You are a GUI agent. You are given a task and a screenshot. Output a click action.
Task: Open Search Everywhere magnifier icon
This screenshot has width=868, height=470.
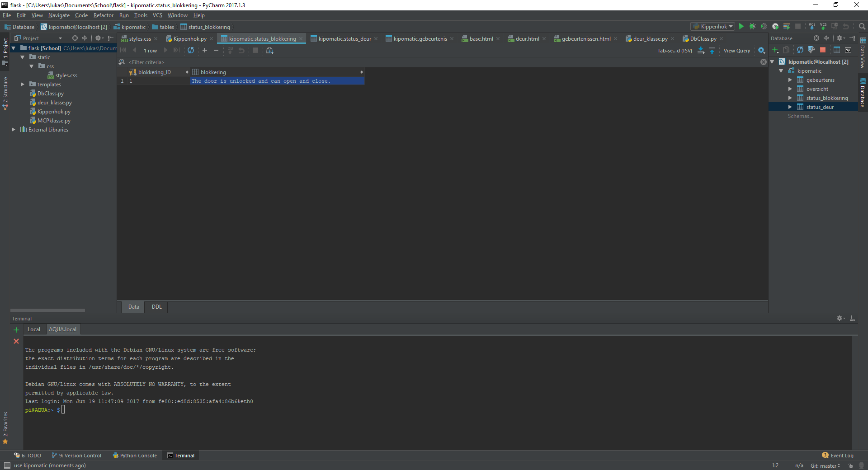pos(862,27)
